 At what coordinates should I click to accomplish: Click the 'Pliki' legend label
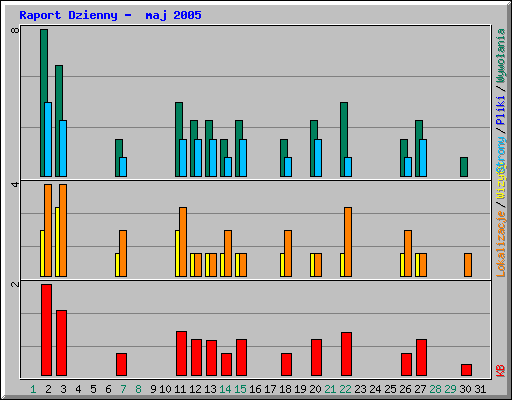click(500, 110)
